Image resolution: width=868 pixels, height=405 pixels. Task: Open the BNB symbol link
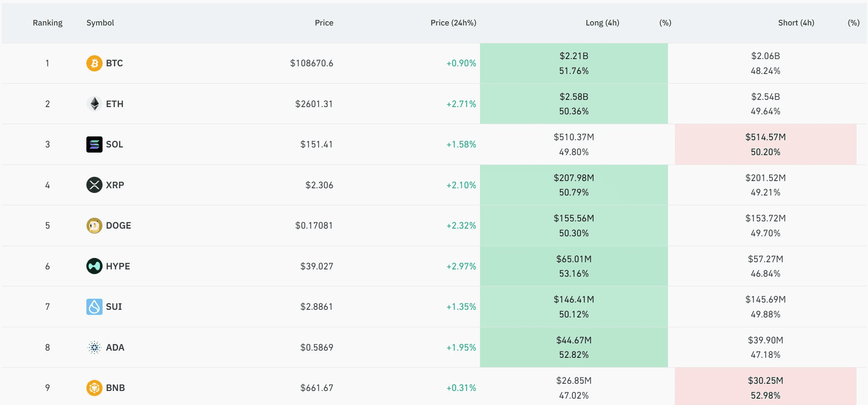115,388
